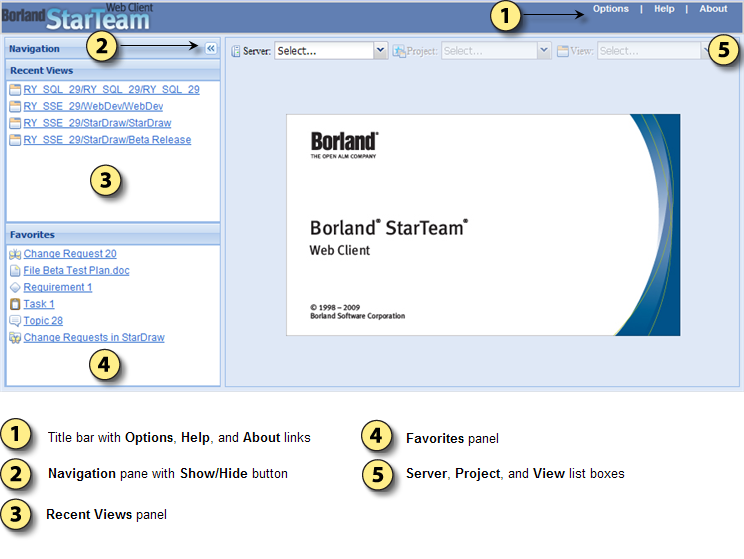
Task: Click the topic speech bubble icon beside Topic 28
Action: coord(15,321)
